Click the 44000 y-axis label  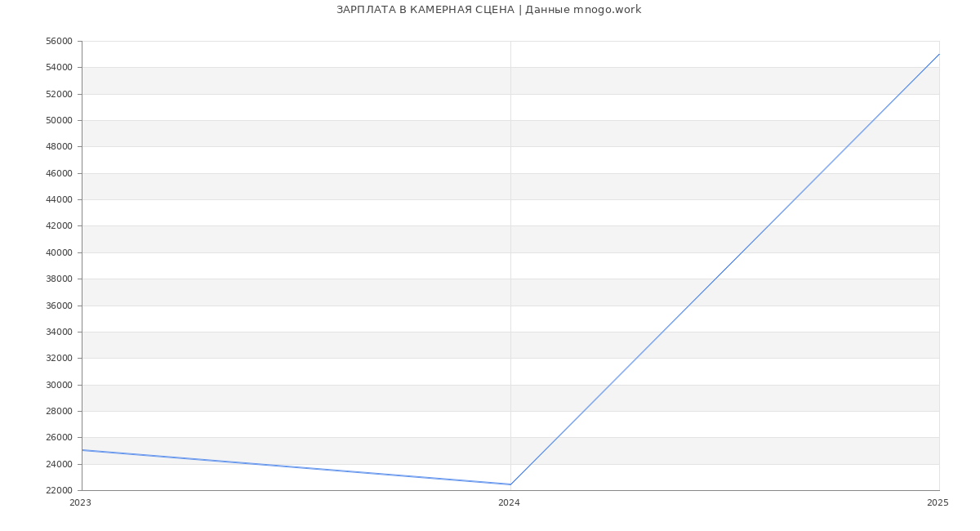(59, 200)
